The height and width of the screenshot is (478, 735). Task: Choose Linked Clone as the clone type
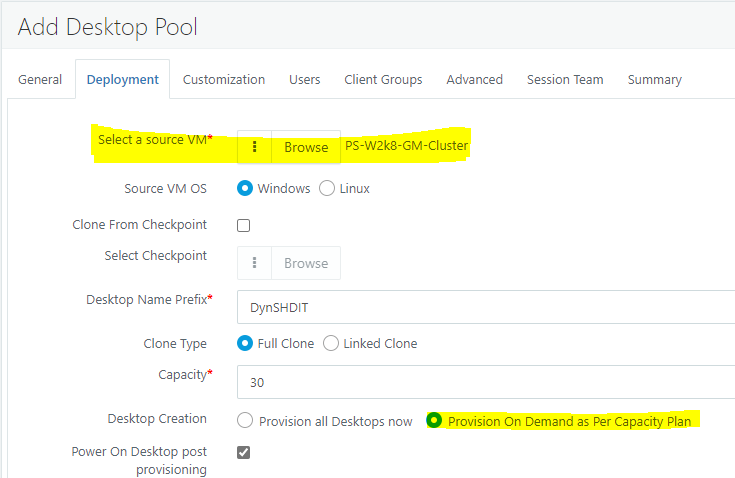[331, 343]
